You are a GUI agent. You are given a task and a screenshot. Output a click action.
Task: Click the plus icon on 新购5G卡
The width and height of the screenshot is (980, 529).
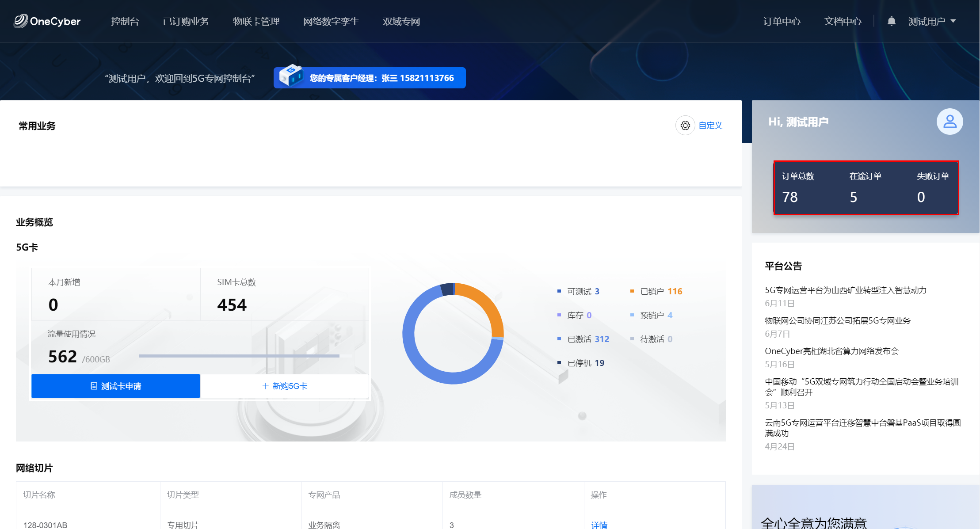[x=265, y=386]
